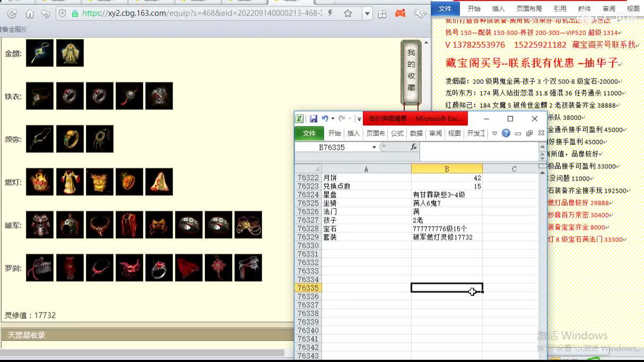Image resolution: width=644 pixels, height=362 pixels.
Task: Open Excel undo history dropdown
Action: click(333, 119)
